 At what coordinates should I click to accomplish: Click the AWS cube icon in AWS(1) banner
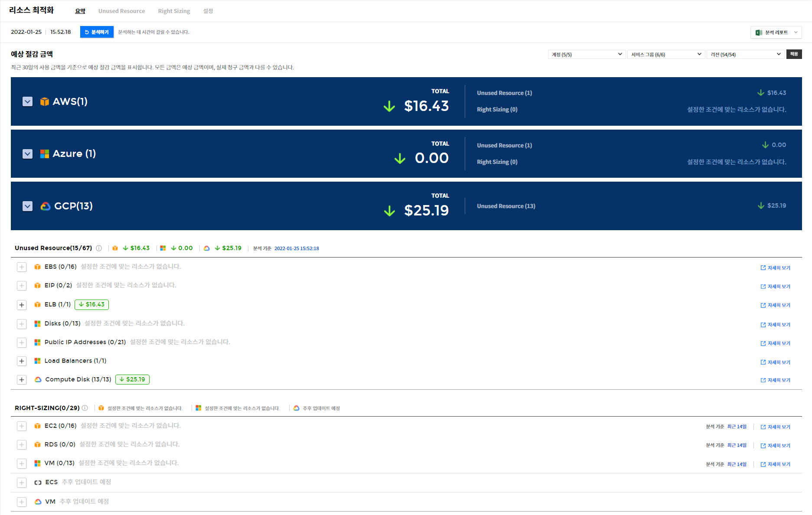[45, 101]
